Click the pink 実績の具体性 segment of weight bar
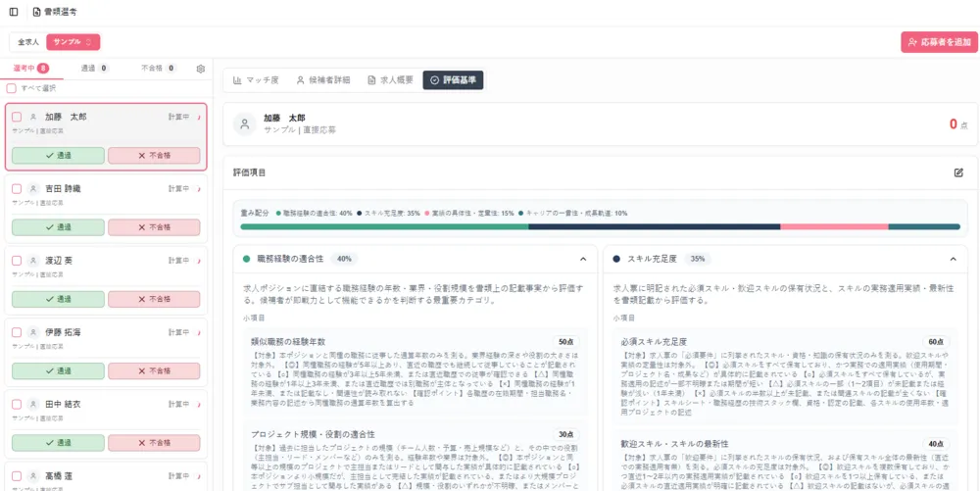The image size is (980, 491). tap(834, 226)
